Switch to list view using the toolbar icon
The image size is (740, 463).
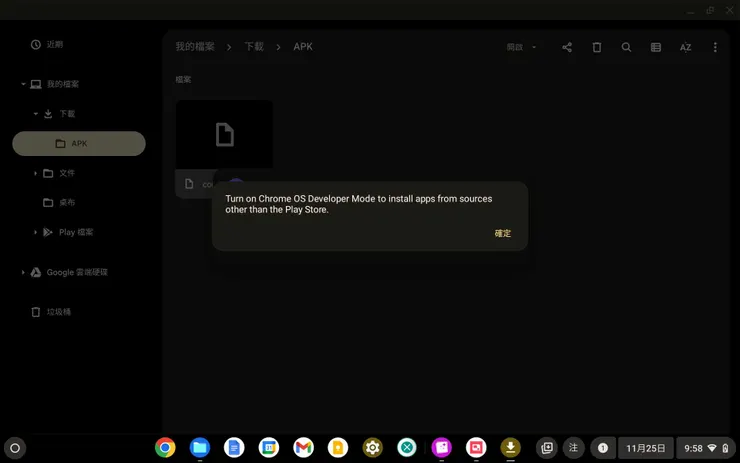[656, 47]
